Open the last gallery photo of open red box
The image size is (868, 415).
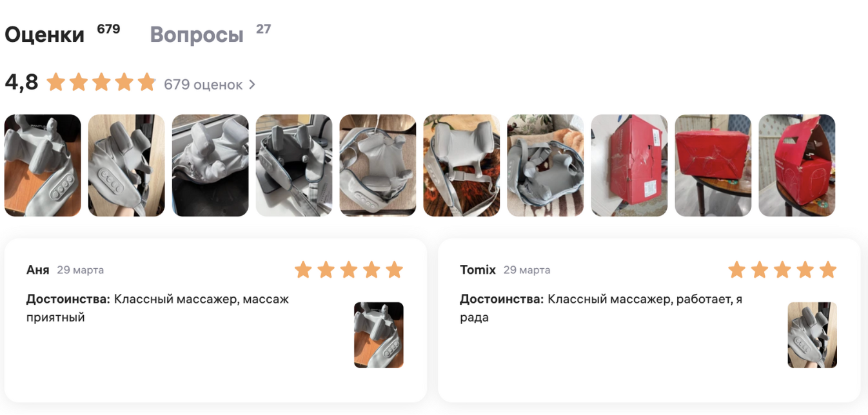click(x=797, y=166)
